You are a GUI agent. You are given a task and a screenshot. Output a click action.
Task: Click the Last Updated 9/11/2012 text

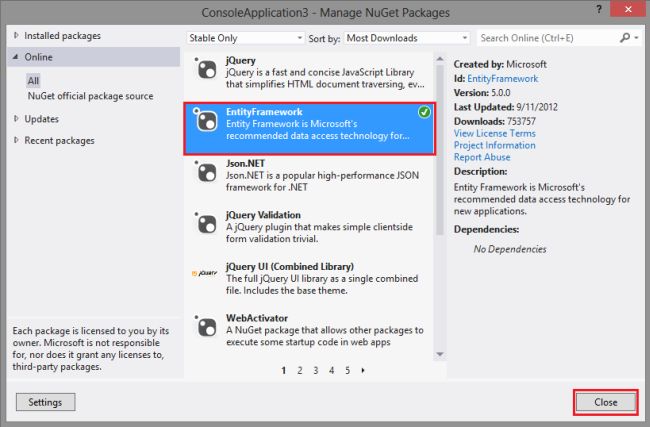coord(505,107)
